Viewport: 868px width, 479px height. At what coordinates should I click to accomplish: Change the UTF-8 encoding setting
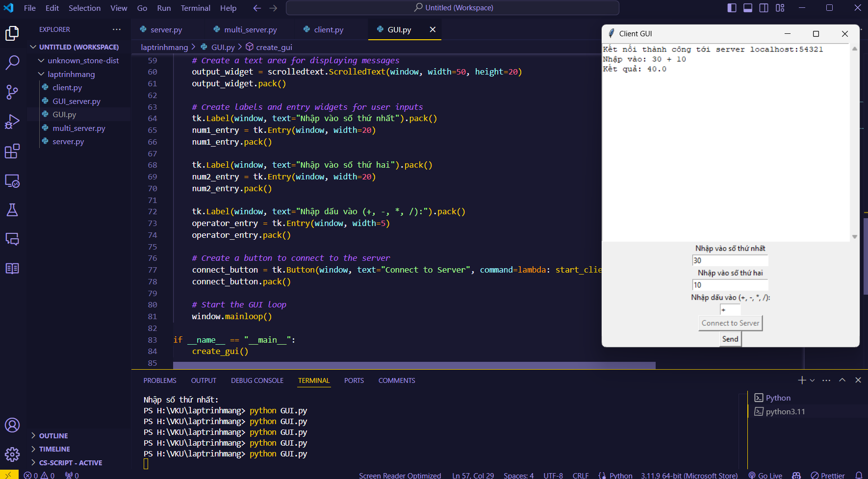553,475
